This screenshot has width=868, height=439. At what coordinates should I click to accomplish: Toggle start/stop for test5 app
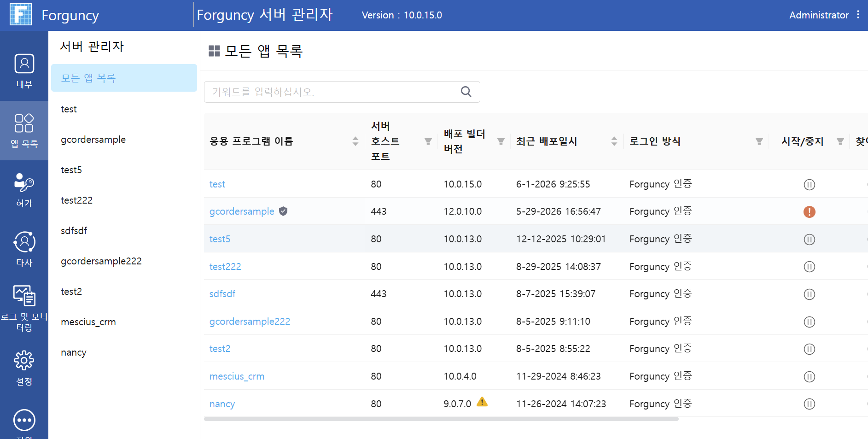(809, 240)
